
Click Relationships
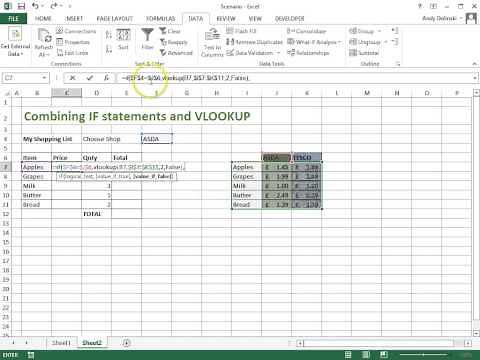(x=308, y=53)
